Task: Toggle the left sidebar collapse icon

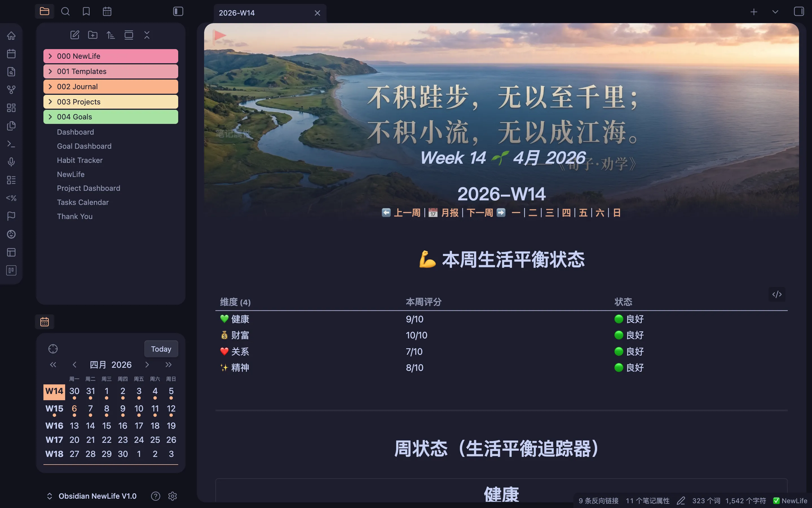Action: (x=178, y=11)
